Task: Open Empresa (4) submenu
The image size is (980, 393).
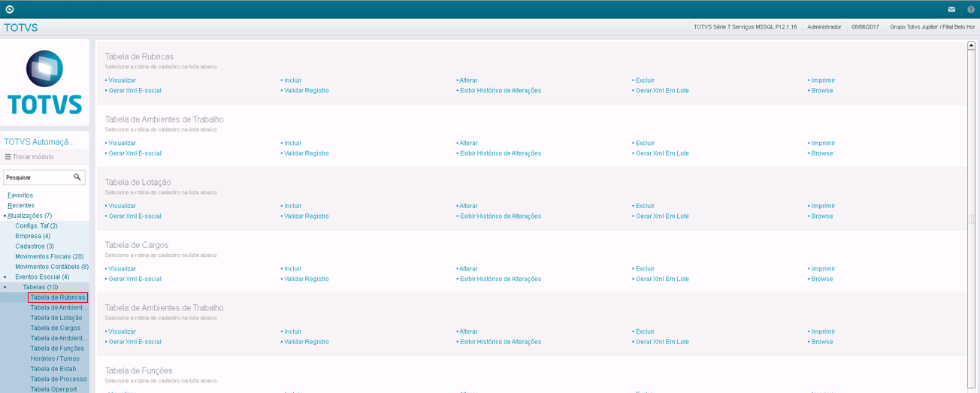Action: pos(33,236)
